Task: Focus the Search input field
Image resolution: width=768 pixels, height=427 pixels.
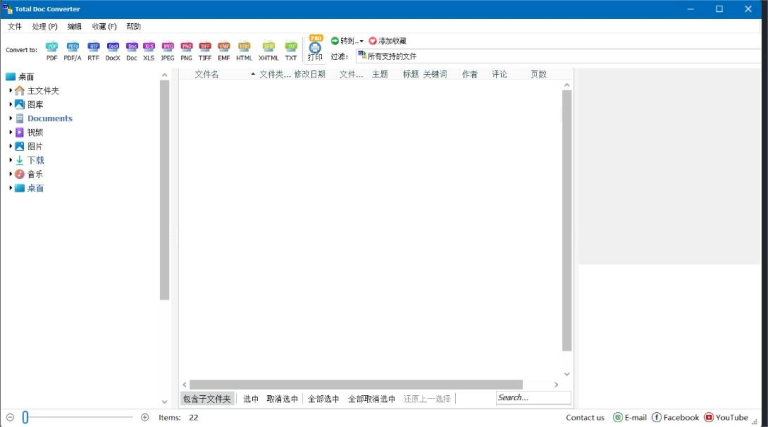Action: click(x=533, y=398)
